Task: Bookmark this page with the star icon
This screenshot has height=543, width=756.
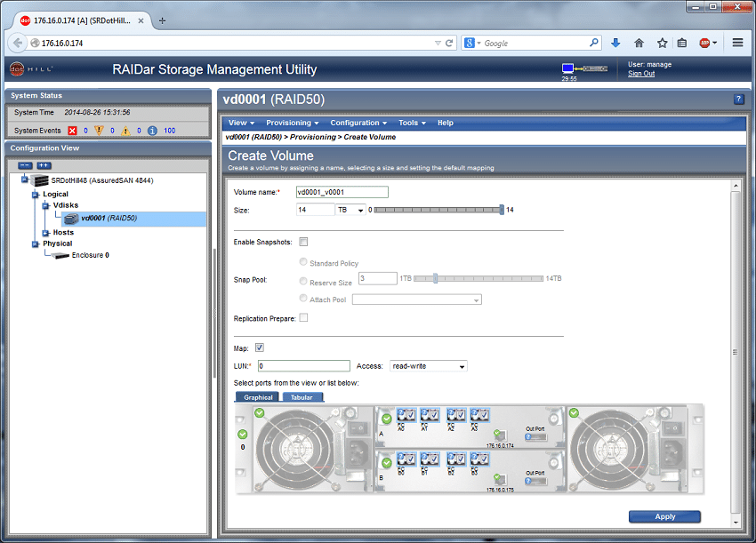Action: pos(662,43)
